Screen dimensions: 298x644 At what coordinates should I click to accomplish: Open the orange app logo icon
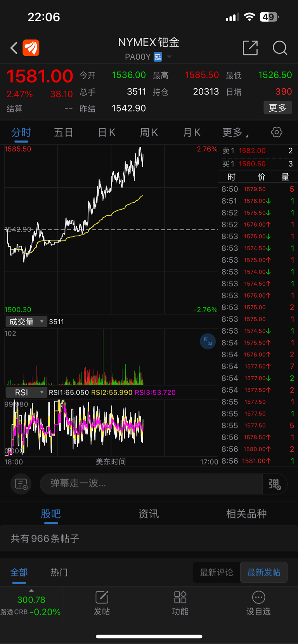point(31,48)
